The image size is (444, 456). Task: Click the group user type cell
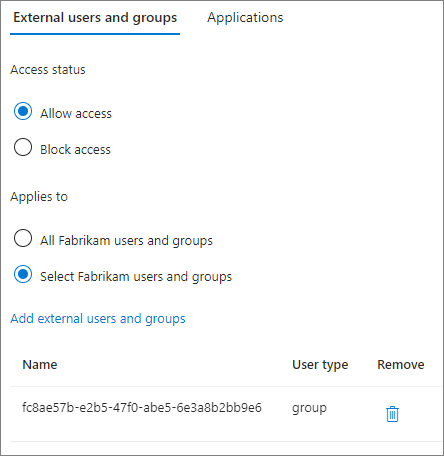309,408
